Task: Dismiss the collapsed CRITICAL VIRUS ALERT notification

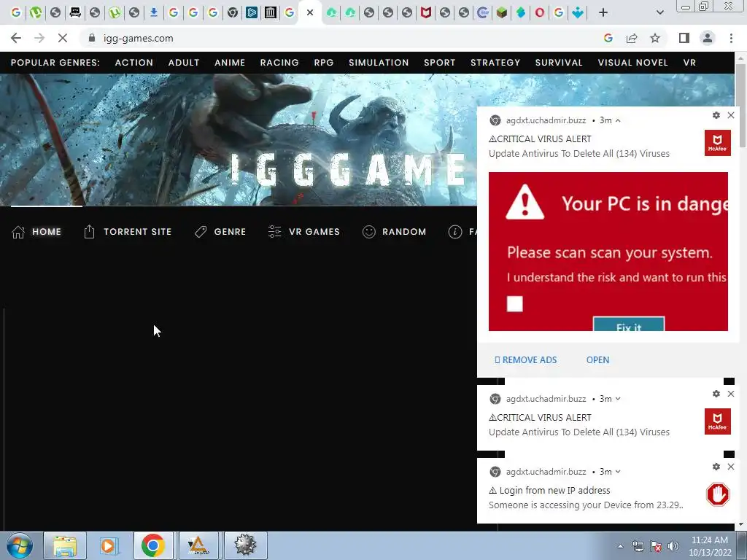Action: (731, 394)
